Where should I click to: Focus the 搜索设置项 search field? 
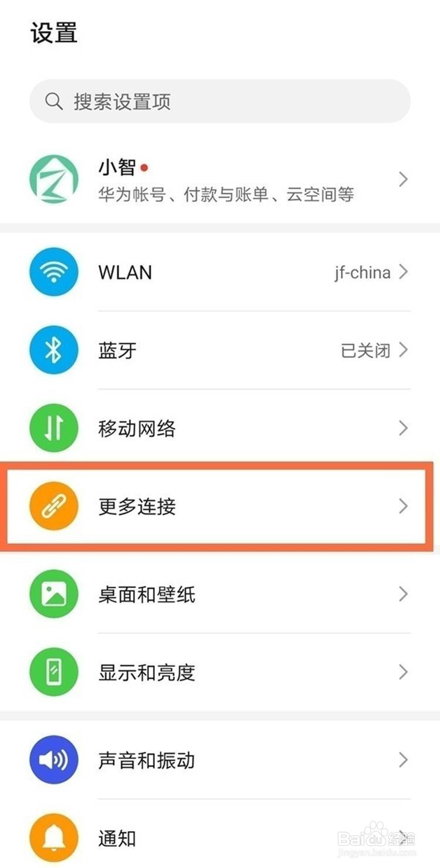pos(220,101)
